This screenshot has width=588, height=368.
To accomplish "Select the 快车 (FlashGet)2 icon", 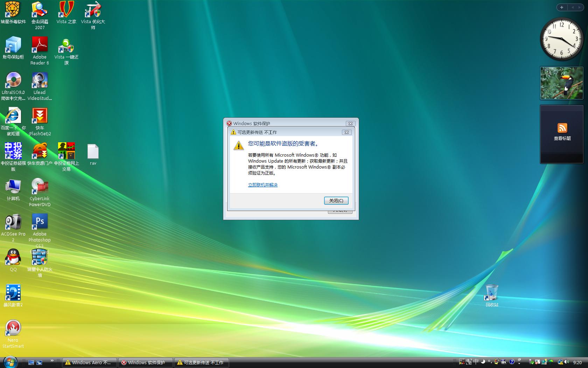I will (40, 122).
